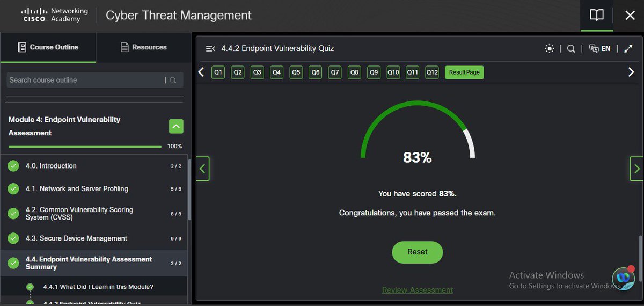
Task: Click the green Reset button
Action: point(418,252)
